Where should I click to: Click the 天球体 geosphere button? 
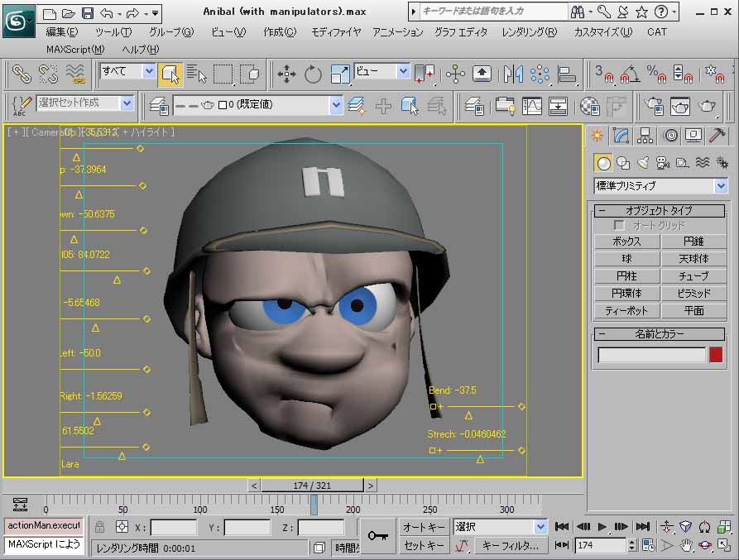point(693,259)
